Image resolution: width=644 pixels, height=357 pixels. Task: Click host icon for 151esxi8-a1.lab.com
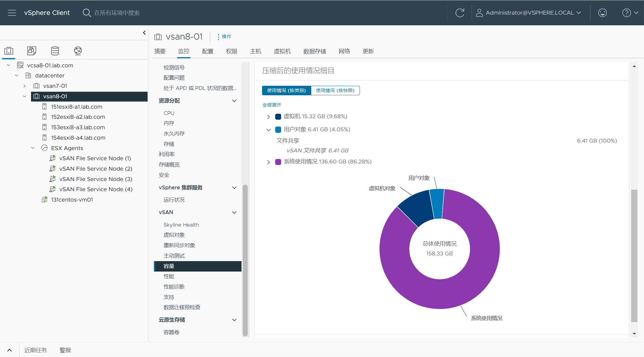click(x=44, y=107)
